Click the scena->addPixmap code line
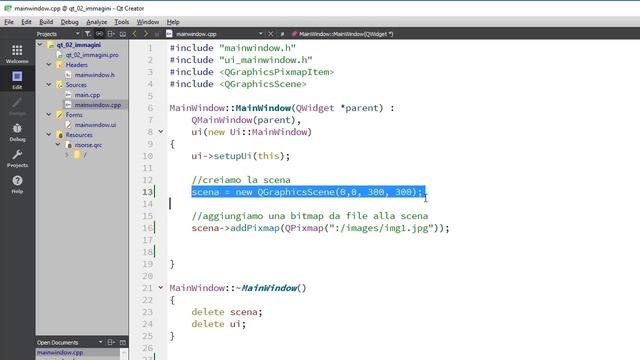Screen dimensions: 640x360 (320, 228)
